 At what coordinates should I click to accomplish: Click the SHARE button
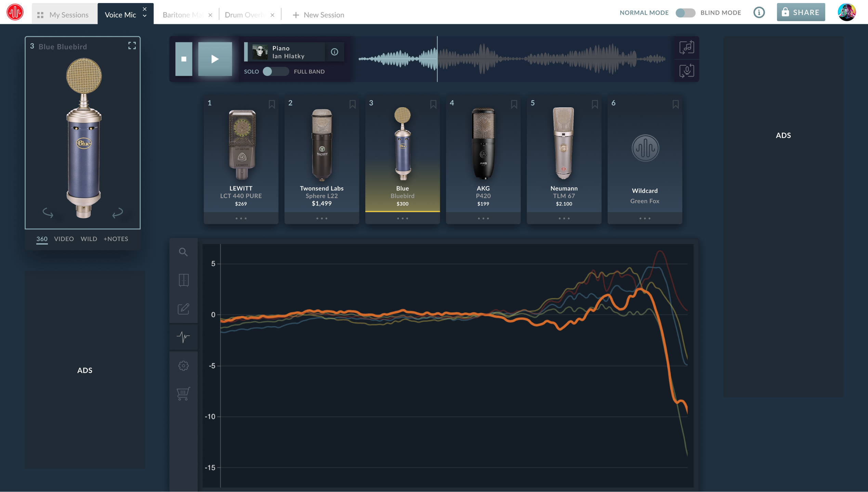pos(801,12)
